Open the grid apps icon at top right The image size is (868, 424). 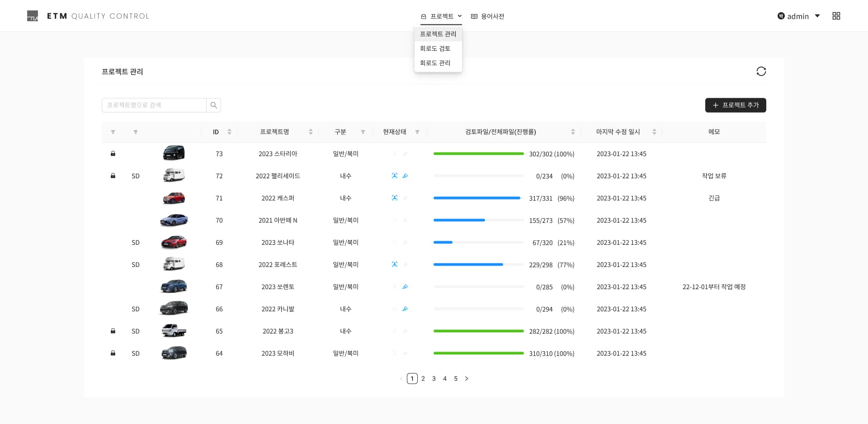click(836, 16)
